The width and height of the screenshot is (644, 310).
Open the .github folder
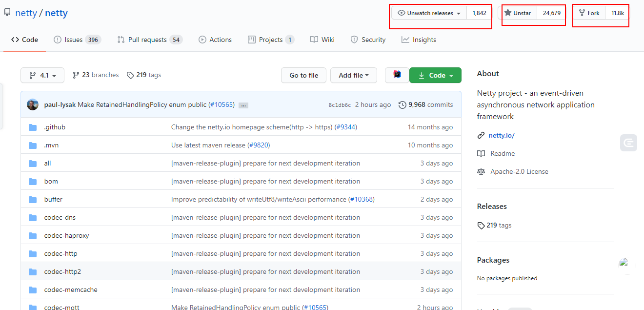pyautogui.click(x=55, y=127)
